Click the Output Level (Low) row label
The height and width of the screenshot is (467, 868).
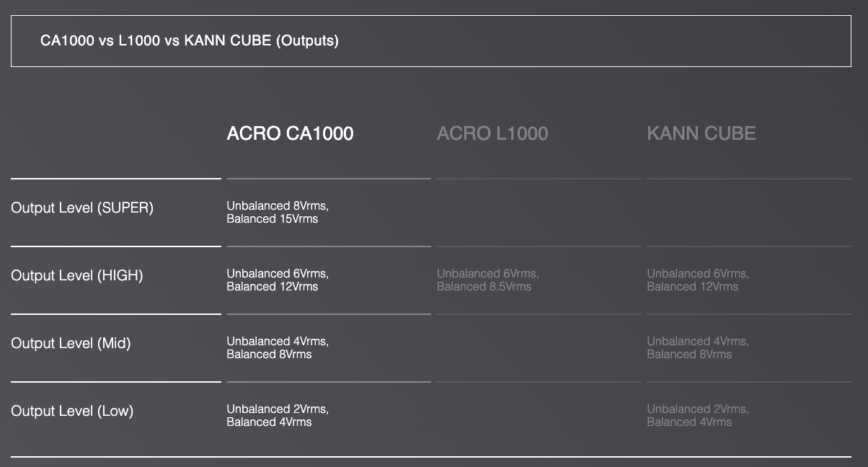point(72,412)
